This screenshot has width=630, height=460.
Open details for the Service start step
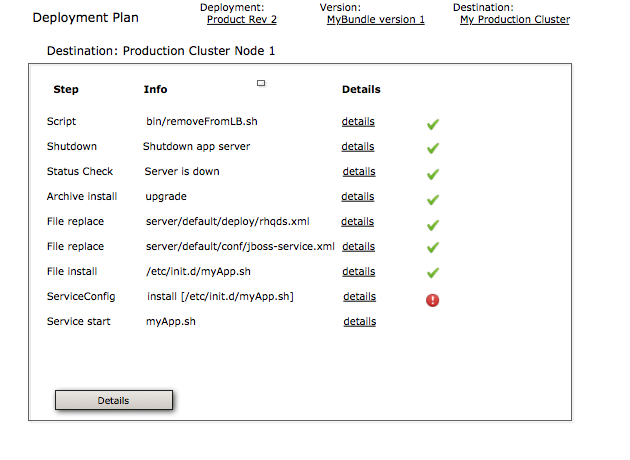point(360,321)
